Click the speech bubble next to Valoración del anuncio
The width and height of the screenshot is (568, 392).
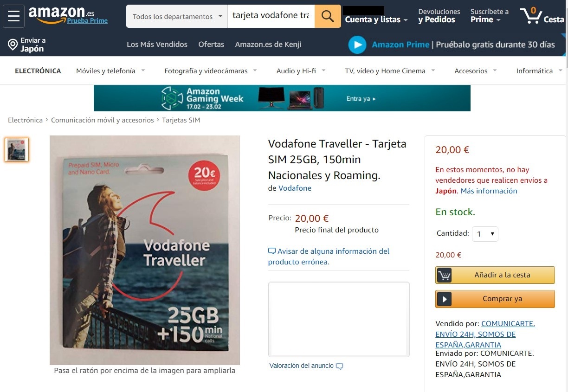click(x=339, y=366)
